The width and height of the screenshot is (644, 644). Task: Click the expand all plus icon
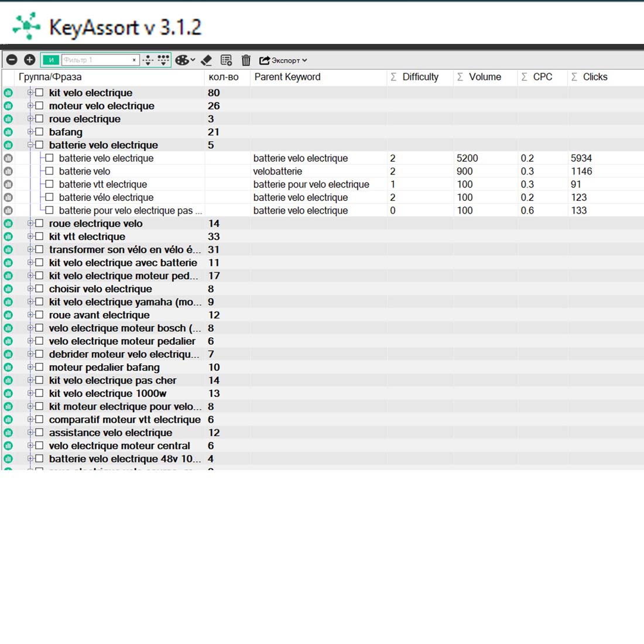[x=29, y=60]
